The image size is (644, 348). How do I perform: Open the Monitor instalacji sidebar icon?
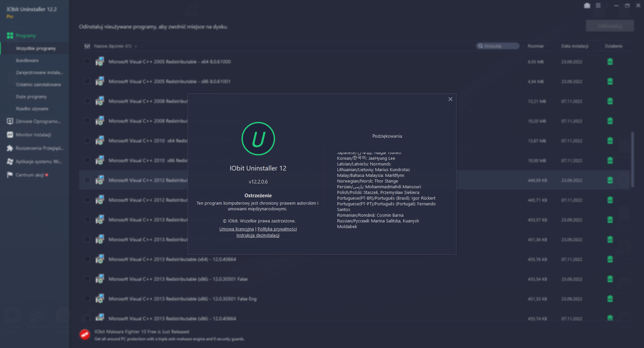point(10,135)
